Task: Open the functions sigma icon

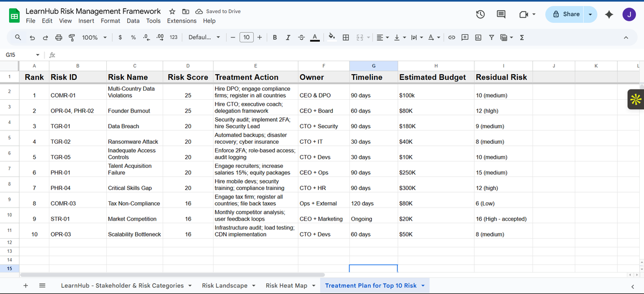Action: point(522,38)
